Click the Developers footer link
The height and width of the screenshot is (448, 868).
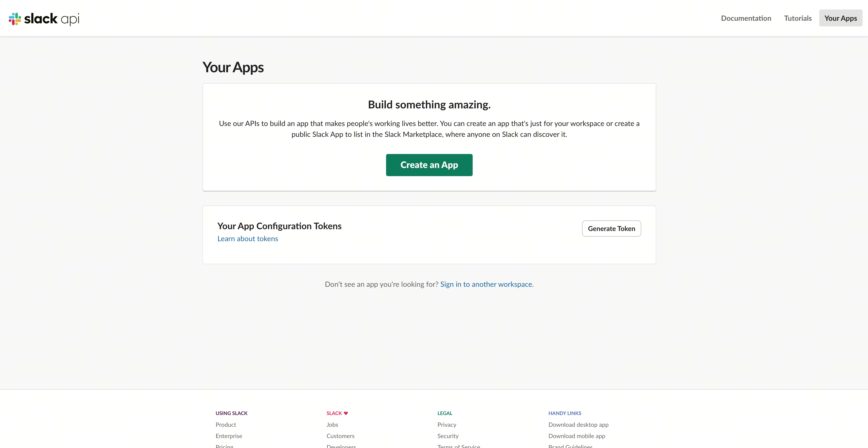pyautogui.click(x=341, y=446)
